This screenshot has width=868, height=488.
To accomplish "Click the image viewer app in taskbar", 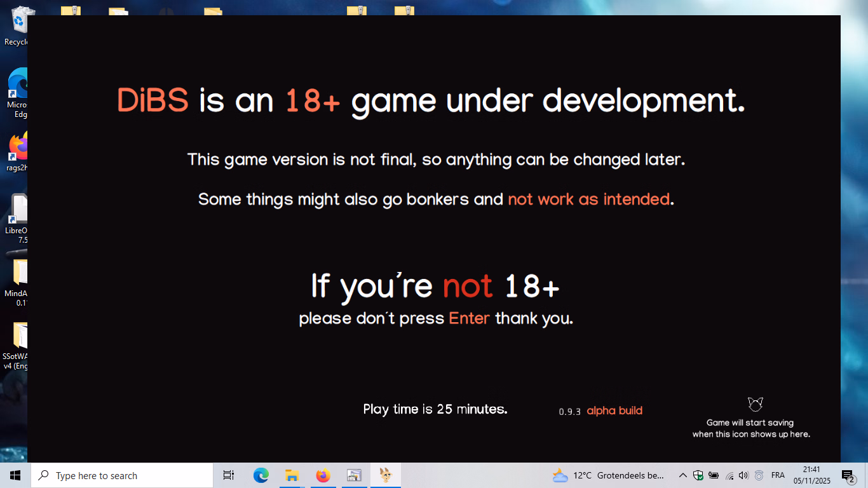I will [x=354, y=475].
